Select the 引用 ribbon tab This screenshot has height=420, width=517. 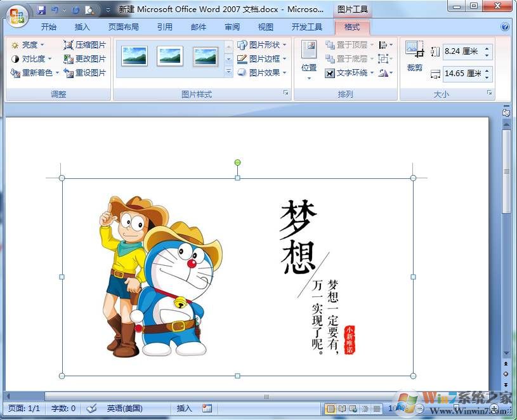[x=165, y=27]
